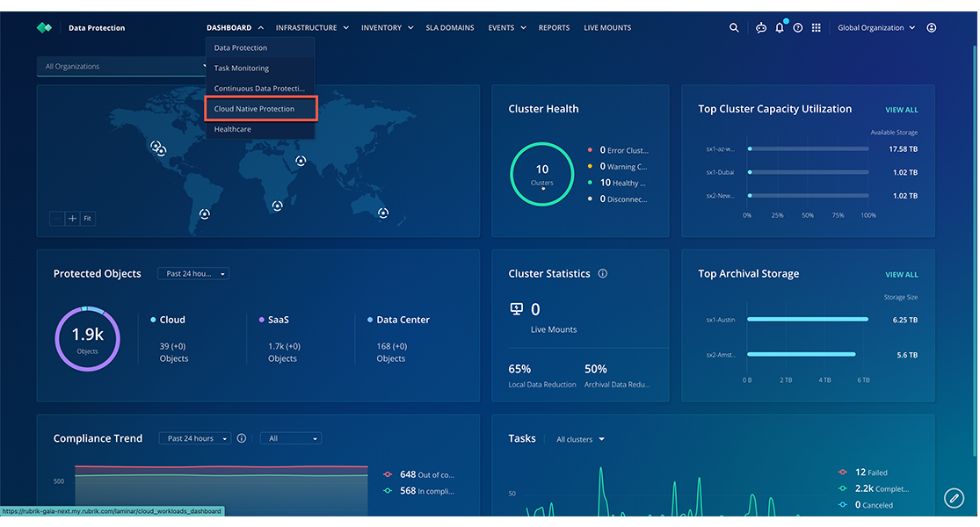Click the Data Center 168 Objects category
Viewport: 980px width, 527px height.
[398, 338]
